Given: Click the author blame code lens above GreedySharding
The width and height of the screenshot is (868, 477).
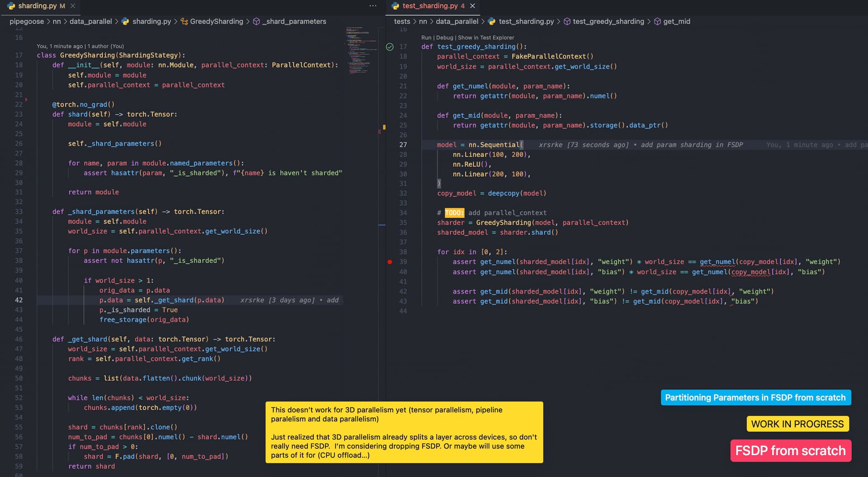Looking at the screenshot, I should 80,46.
